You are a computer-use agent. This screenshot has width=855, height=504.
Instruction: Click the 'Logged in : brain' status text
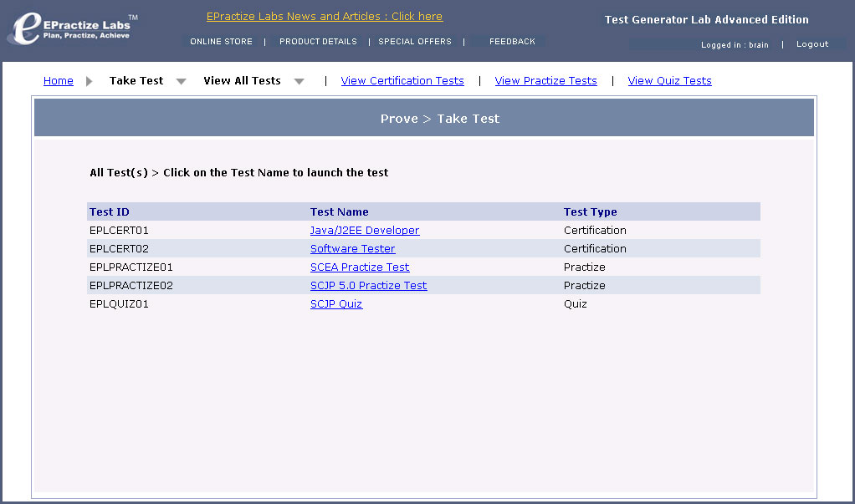(x=735, y=44)
